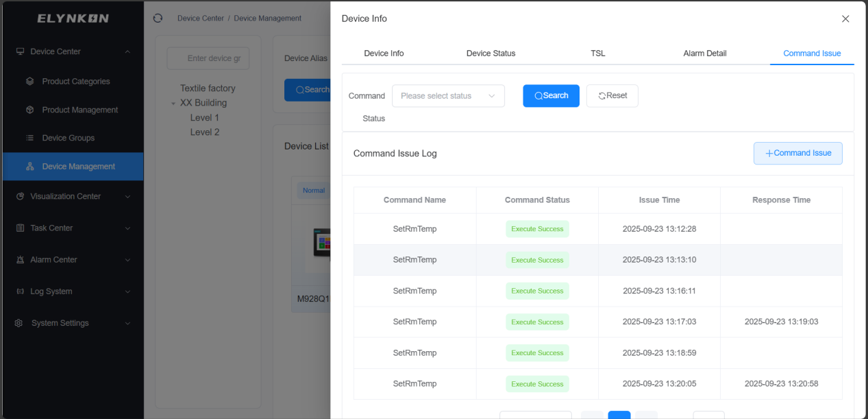Click the Response Time column header

pyautogui.click(x=781, y=200)
